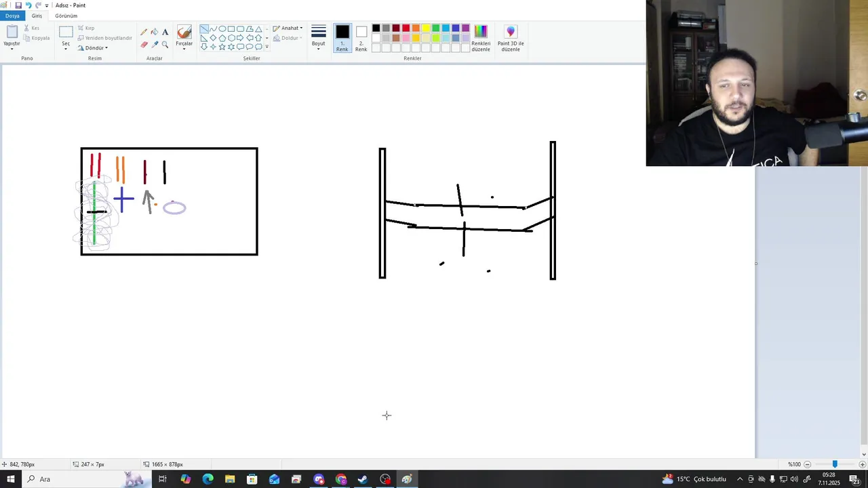Choose the Five-point star shape
The image size is (868, 488).
(x=222, y=47)
